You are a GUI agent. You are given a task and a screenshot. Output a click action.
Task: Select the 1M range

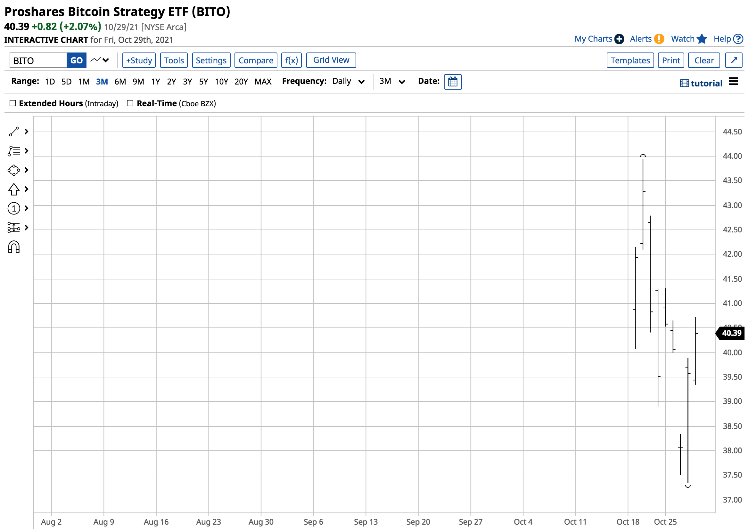[84, 82]
